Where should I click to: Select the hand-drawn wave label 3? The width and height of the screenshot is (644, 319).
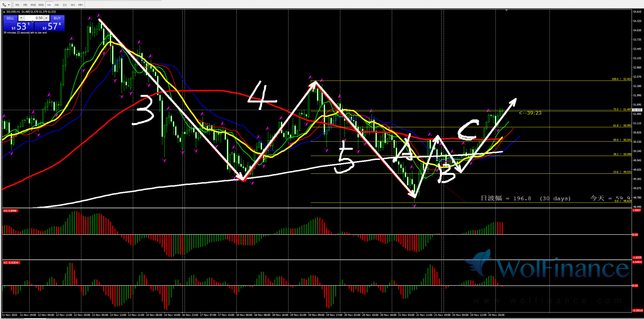click(x=144, y=110)
